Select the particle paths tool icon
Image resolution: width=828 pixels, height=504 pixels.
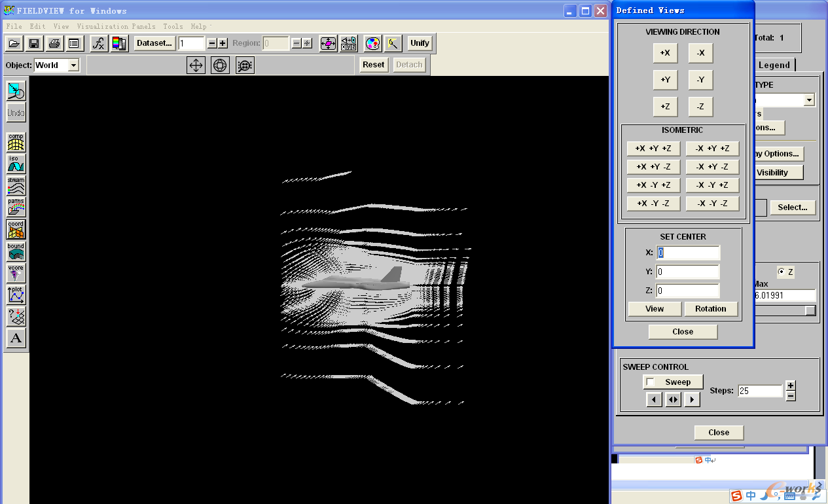pyautogui.click(x=16, y=207)
